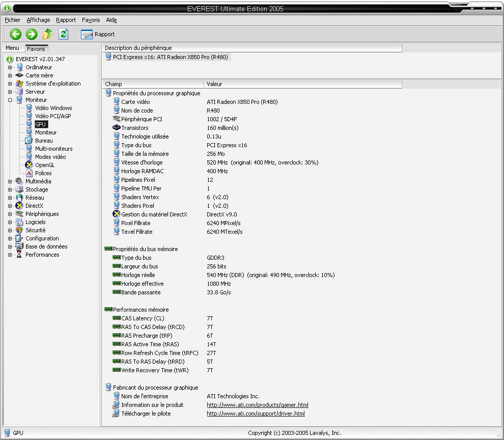The width and height of the screenshot is (504, 440).
Task: Switch to the Menu tab
Action: 13,48
